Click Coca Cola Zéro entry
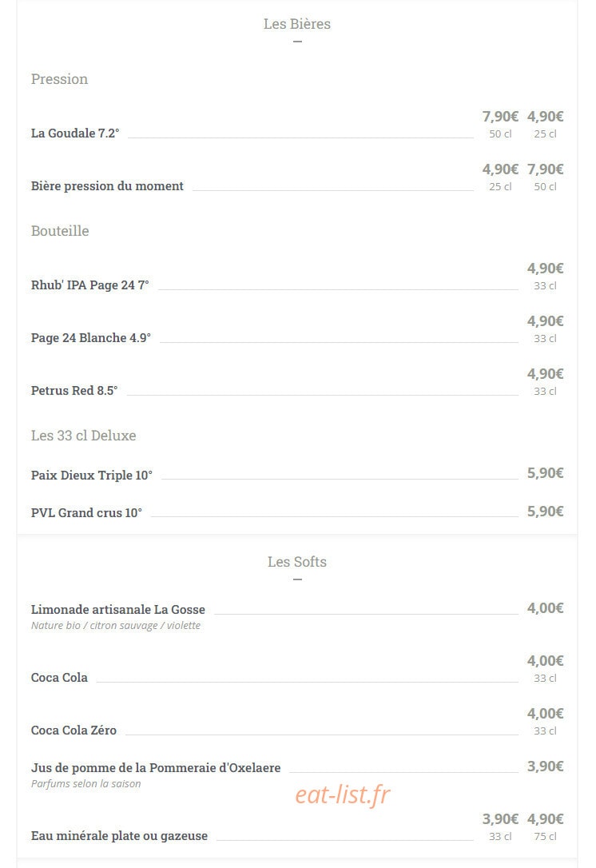596x868 pixels. point(74,731)
